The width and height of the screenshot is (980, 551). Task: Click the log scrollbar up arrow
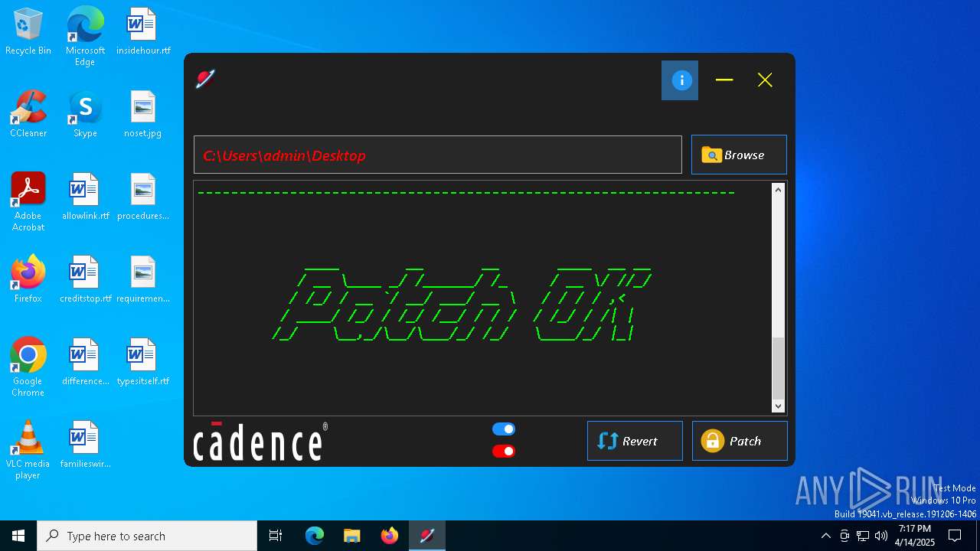(779, 189)
